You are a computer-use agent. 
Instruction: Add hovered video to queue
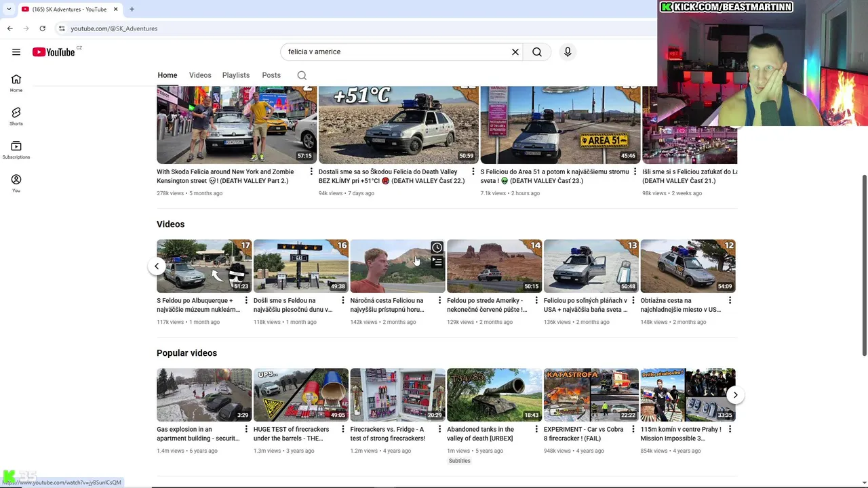[x=437, y=262]
